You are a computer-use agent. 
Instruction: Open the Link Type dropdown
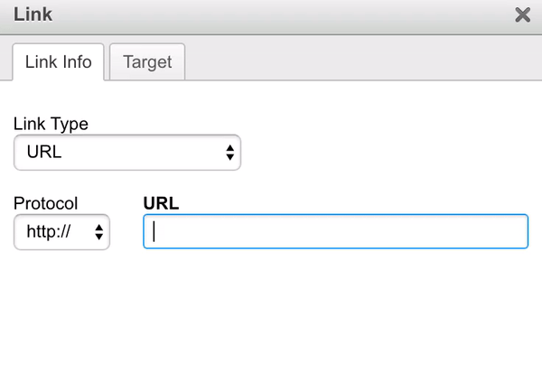[x=126, y=153]
